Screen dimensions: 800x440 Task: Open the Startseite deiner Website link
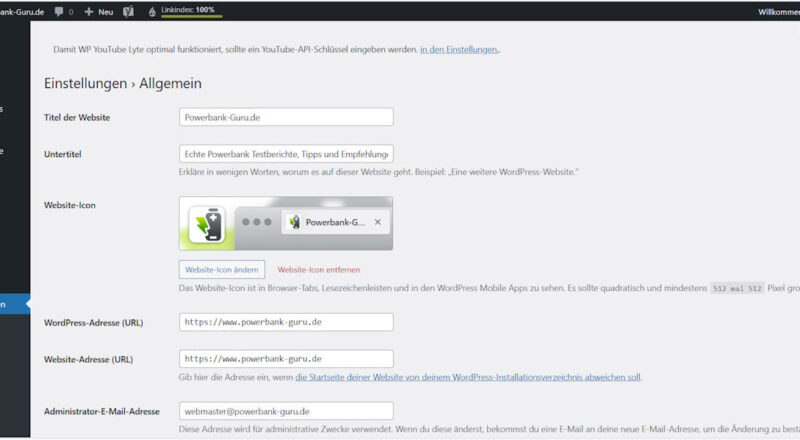tap(468, 377)
